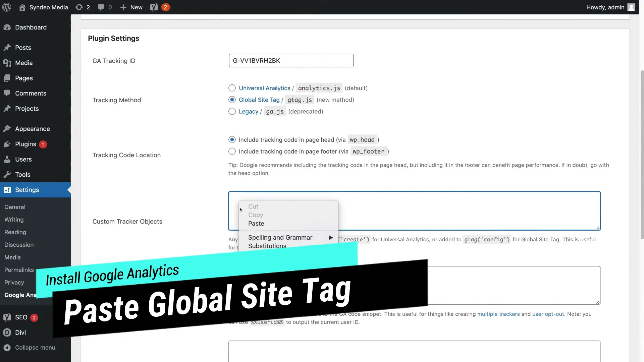Open General settings submenu item
The height and width of the screenshot is (362, 644).
click(x=15, y=207)
